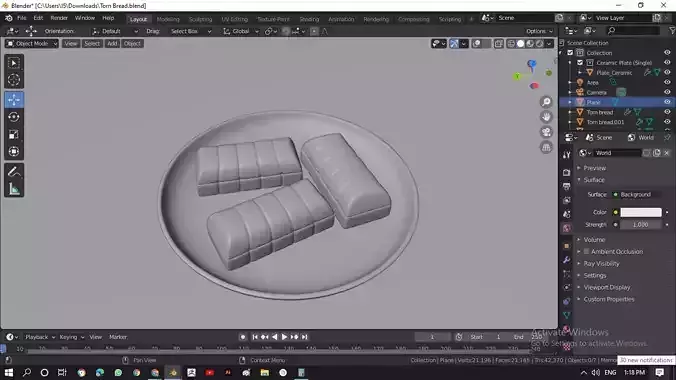Click the Strength value slider
The image size is (676, 380).
pyautogui.click(x=641, y=225)
